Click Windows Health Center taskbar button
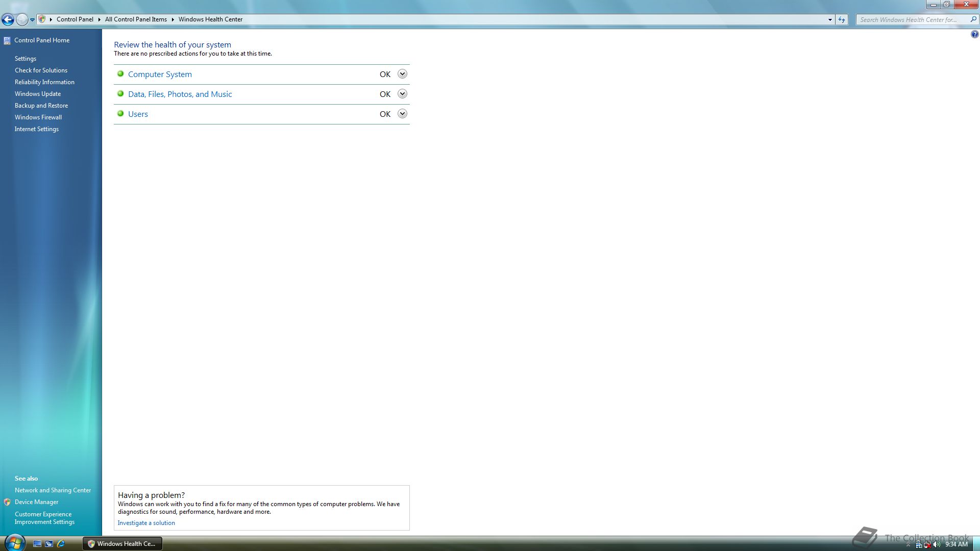The width and height of the screenshot is (980, 551). click(122, 544)
